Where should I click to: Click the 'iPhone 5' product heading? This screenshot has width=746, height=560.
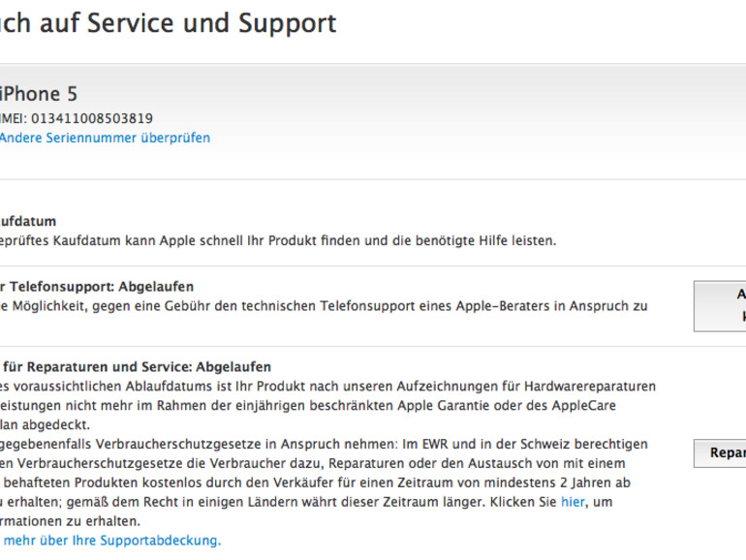(39, 94)
